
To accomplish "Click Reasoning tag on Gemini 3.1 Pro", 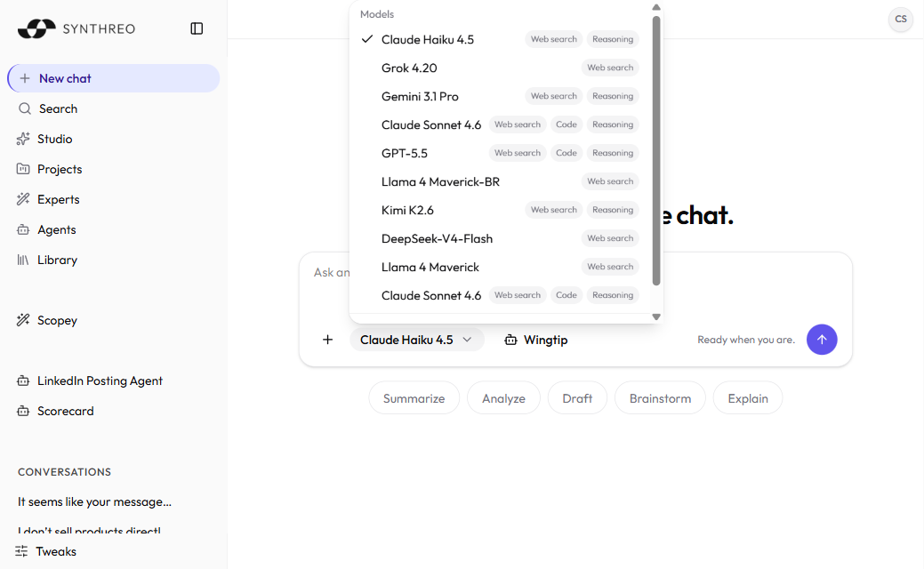I will click(613, 96).
